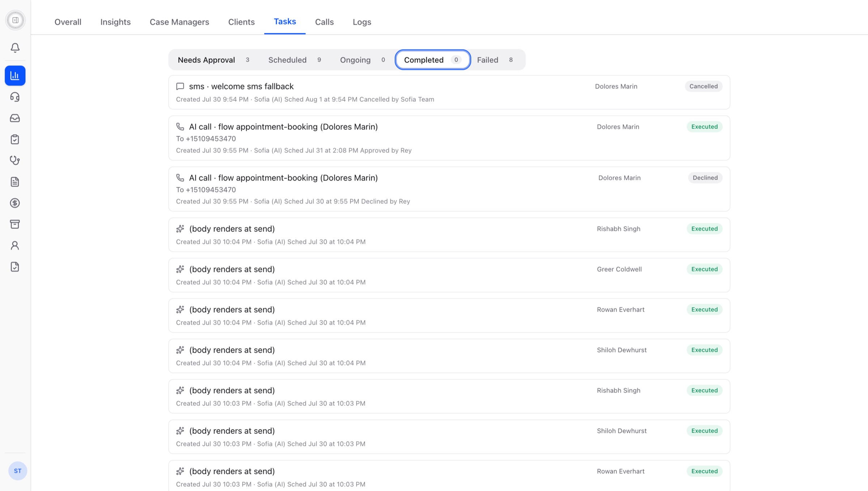
Task: Open the Logs tab
Action: point(362,22)
